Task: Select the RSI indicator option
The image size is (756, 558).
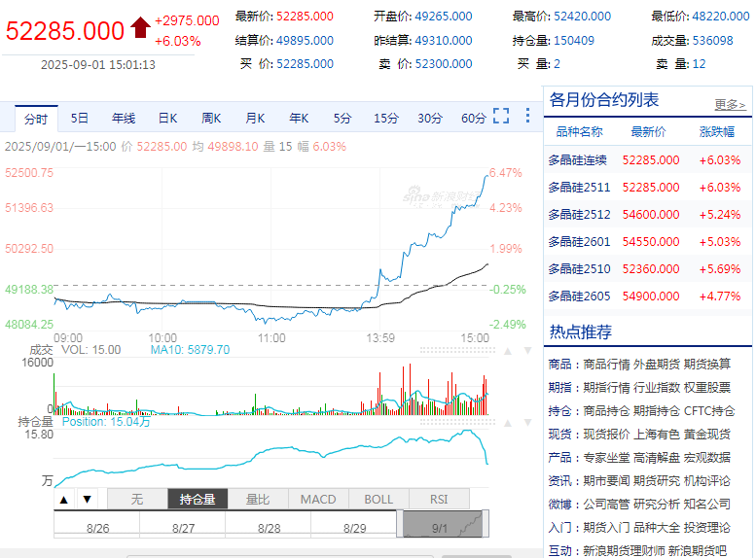Action: coord(439,500)
